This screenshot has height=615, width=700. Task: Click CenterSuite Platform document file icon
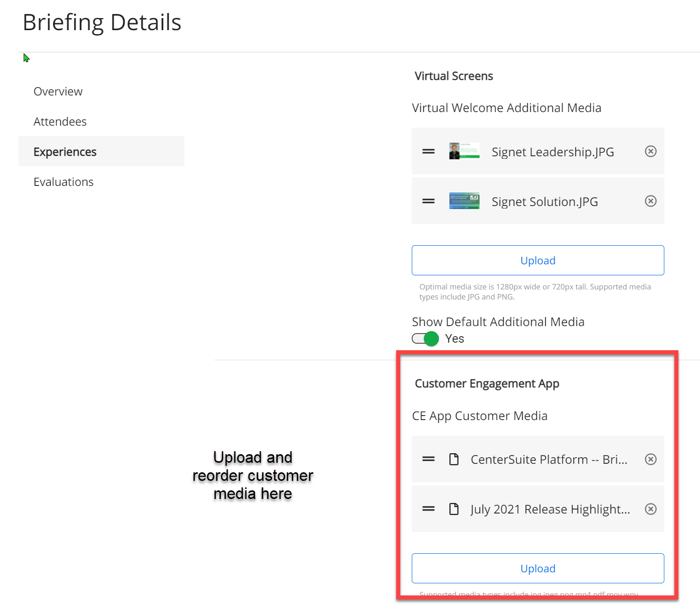coord(454,459)
